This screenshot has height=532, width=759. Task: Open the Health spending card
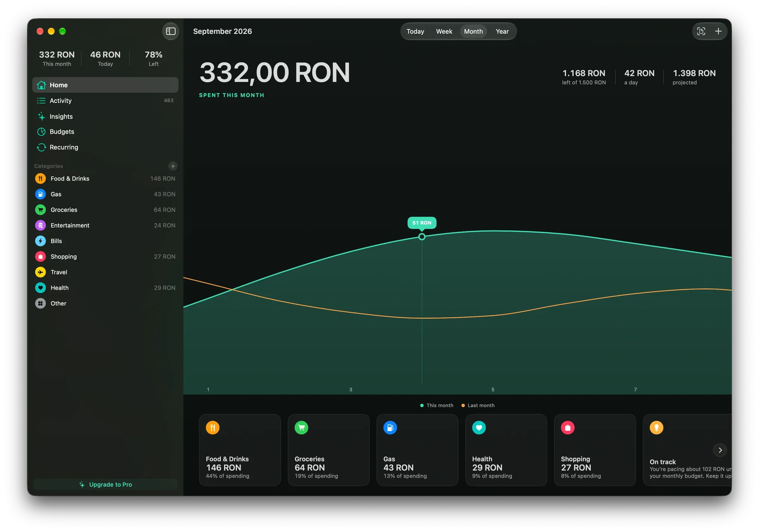[x=506, y=450]
